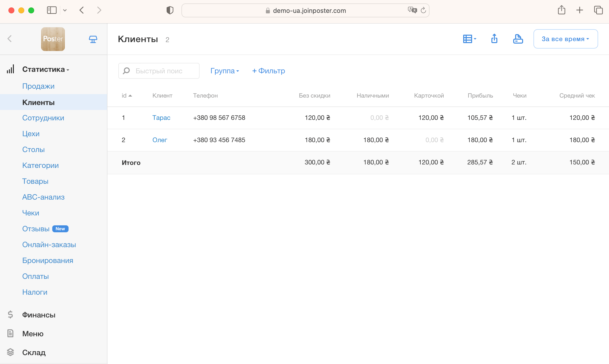Screen dimensions: 609x364
Task: Click the POS terminal icon in sidebar
Action: pos(93,39)
